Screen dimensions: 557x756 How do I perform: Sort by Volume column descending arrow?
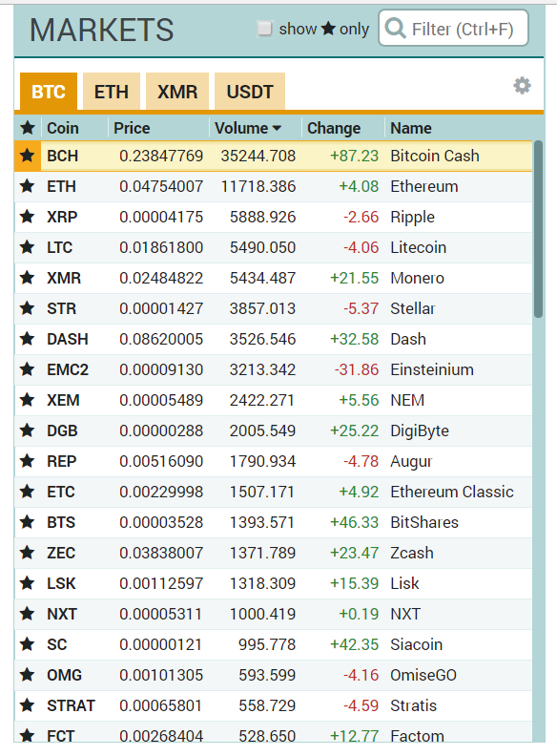pyautogui.click(x=277, y=128)
